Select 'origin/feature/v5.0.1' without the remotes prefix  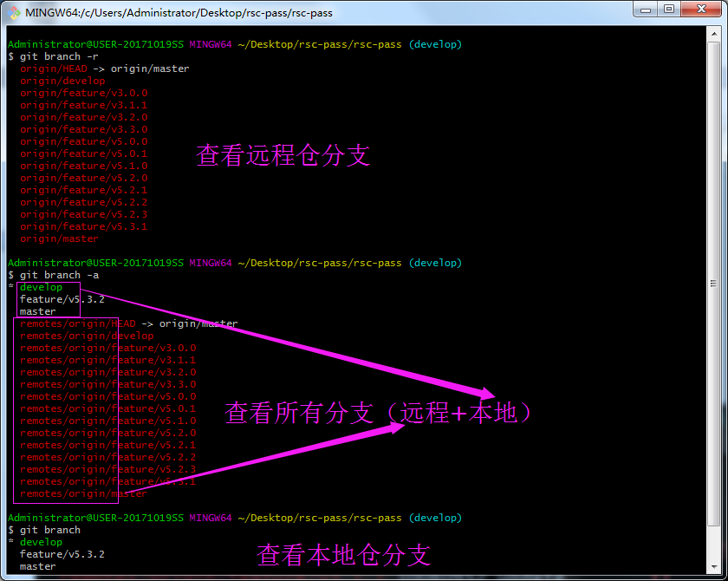click(83, 153)
